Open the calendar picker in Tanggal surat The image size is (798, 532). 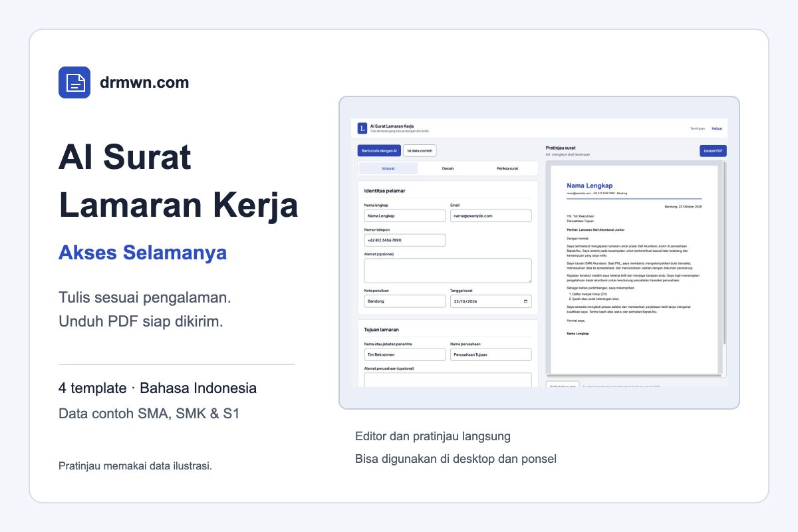(x=527, y=301)
